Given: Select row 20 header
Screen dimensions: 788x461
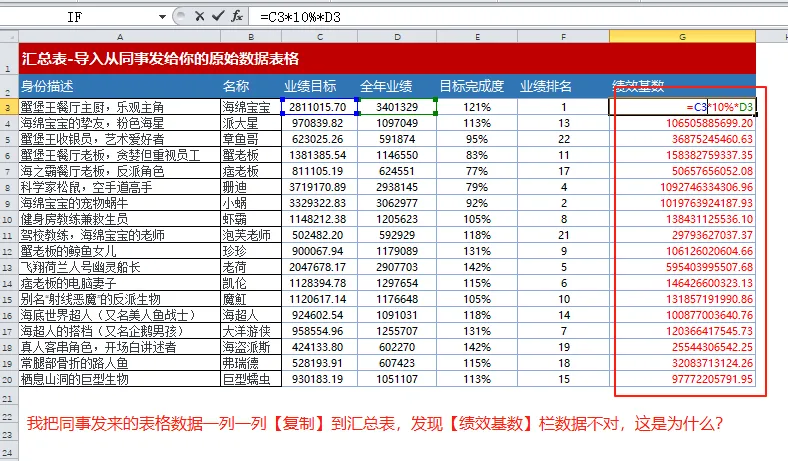Looking at the screenshot, I should tap(9, 379).
